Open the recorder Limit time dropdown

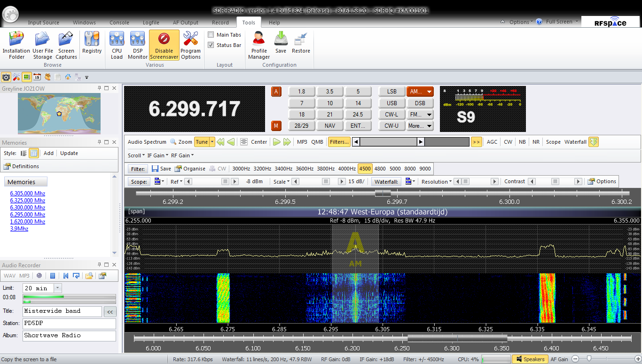click(x=58, y=288)
